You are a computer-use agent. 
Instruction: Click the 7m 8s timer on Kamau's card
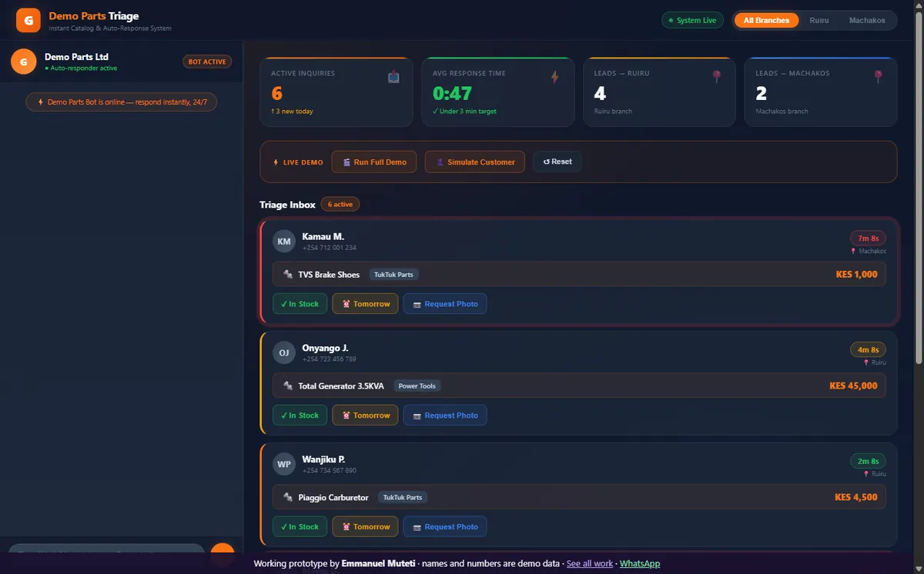pos(868,239)
